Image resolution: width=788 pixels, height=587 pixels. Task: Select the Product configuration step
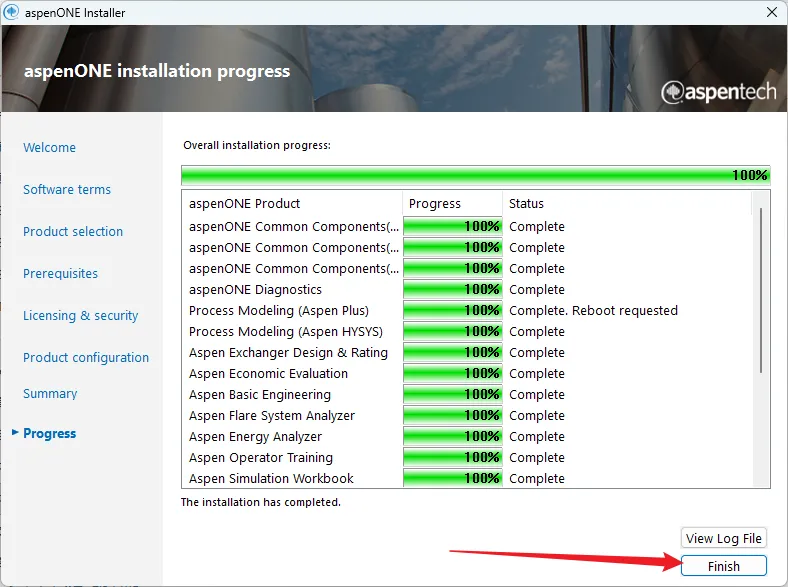click(86, 357)
